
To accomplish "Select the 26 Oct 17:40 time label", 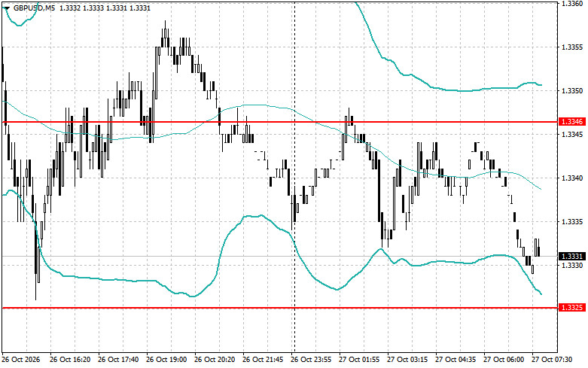I will click(118, 360).
